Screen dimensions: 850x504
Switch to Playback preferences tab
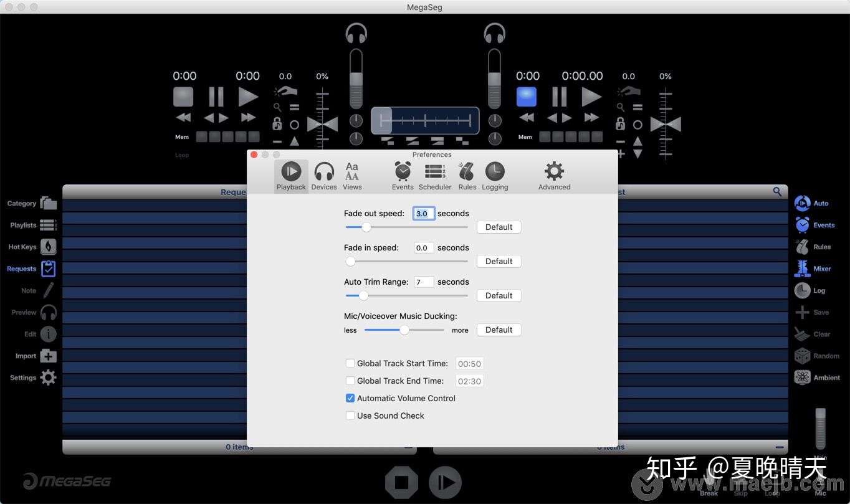click(x=291, y=176)
